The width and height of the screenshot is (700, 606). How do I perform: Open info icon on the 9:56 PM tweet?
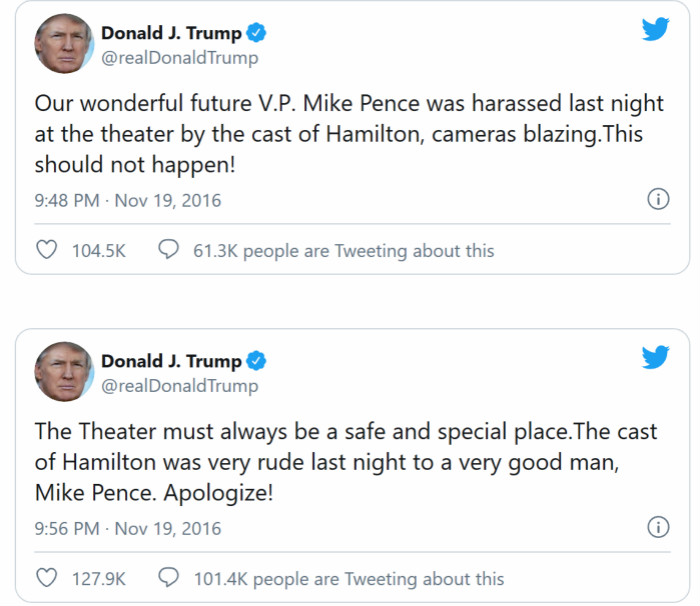658,527
